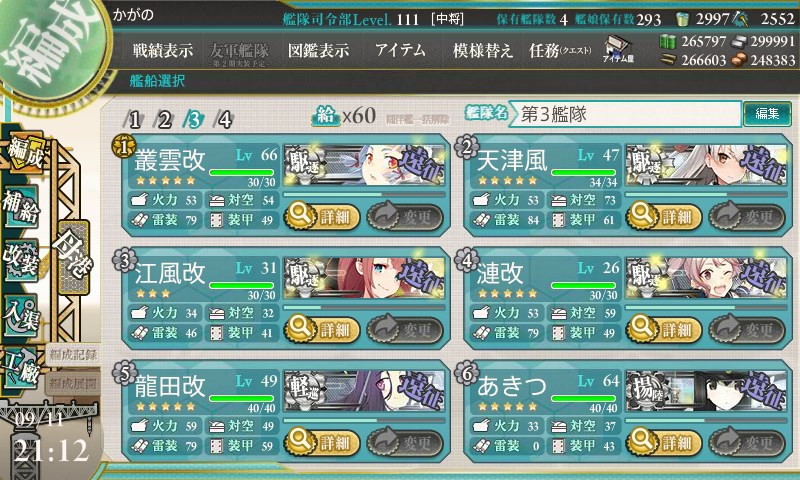Click 龍田改 ship portrait banner
The image size is (800, 480).
coord(364,391)
